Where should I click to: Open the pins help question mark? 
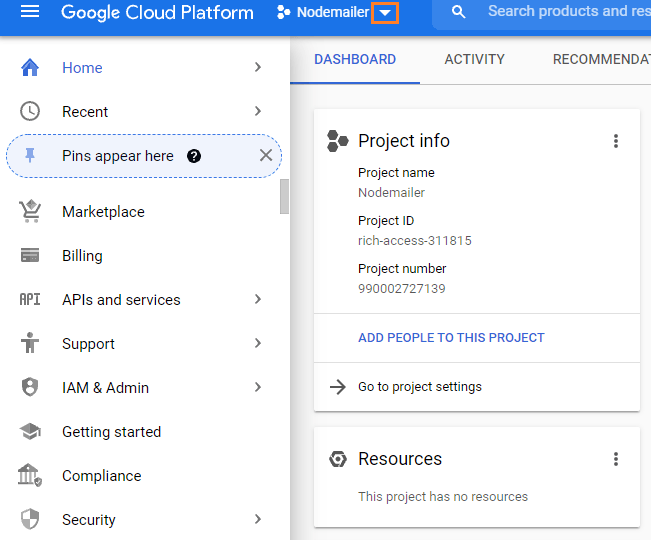[x=194, y=156]
